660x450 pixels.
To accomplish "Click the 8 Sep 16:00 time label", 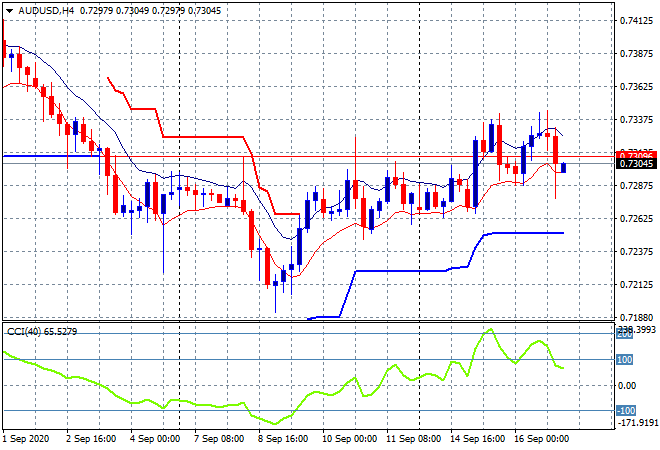I will pyautogui.click(x=283, y=439).
